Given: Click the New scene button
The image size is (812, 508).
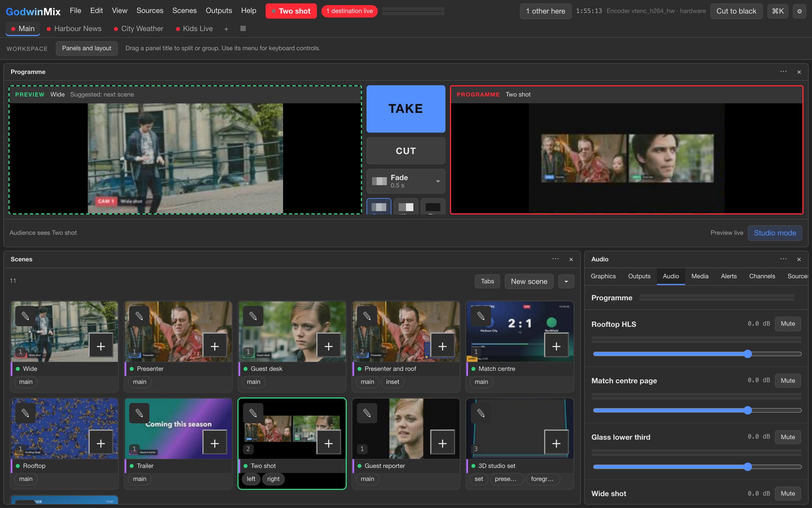Looking at the screenshot, I should tap(529, 281).
